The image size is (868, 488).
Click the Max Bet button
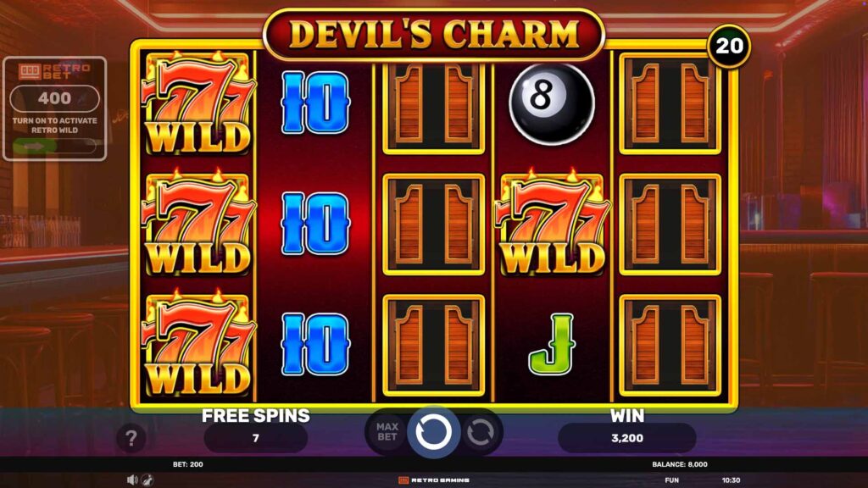(x=387, y=432)
